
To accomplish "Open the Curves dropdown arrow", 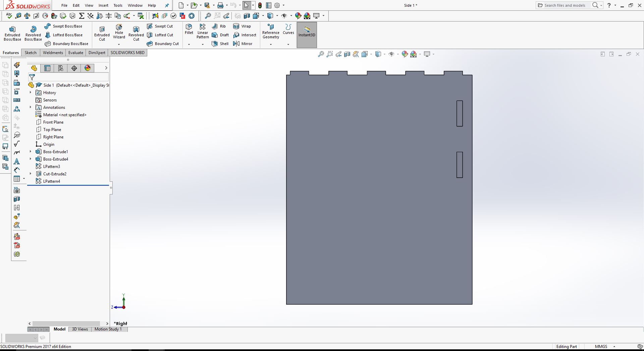I will tap(288, 44).
